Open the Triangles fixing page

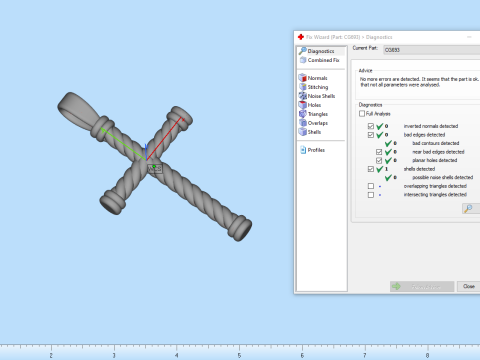[313, 114]
